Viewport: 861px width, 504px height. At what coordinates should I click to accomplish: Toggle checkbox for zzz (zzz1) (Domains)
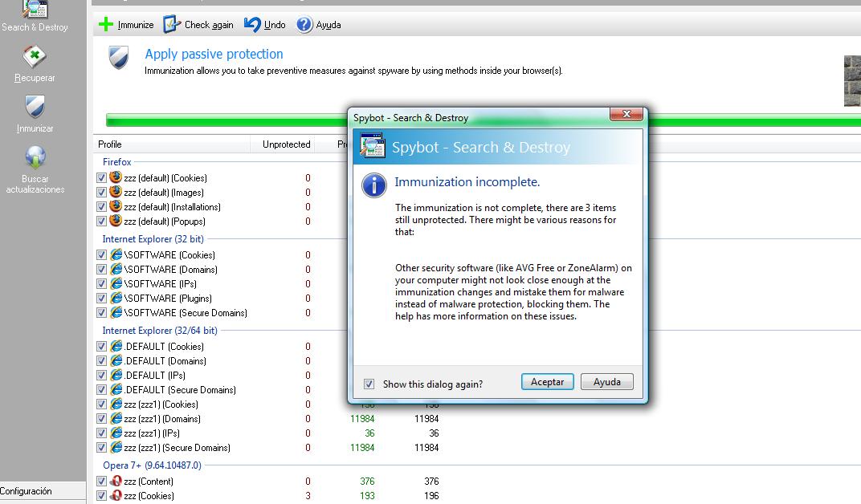(x=101, y=419)
